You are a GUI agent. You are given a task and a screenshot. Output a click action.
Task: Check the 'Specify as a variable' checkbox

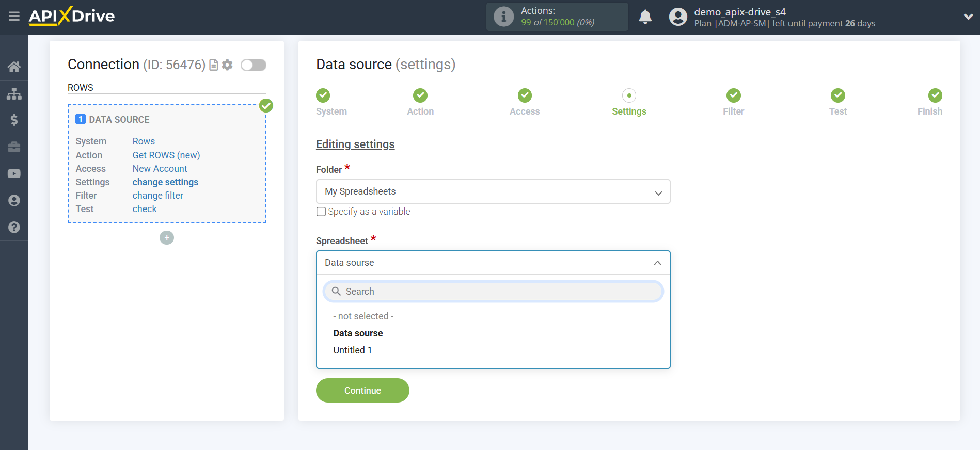(x=321, y=212)
